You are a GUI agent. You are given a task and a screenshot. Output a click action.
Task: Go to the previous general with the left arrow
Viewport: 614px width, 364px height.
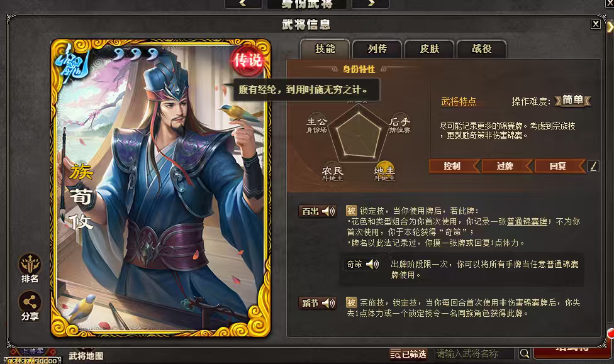243,3
